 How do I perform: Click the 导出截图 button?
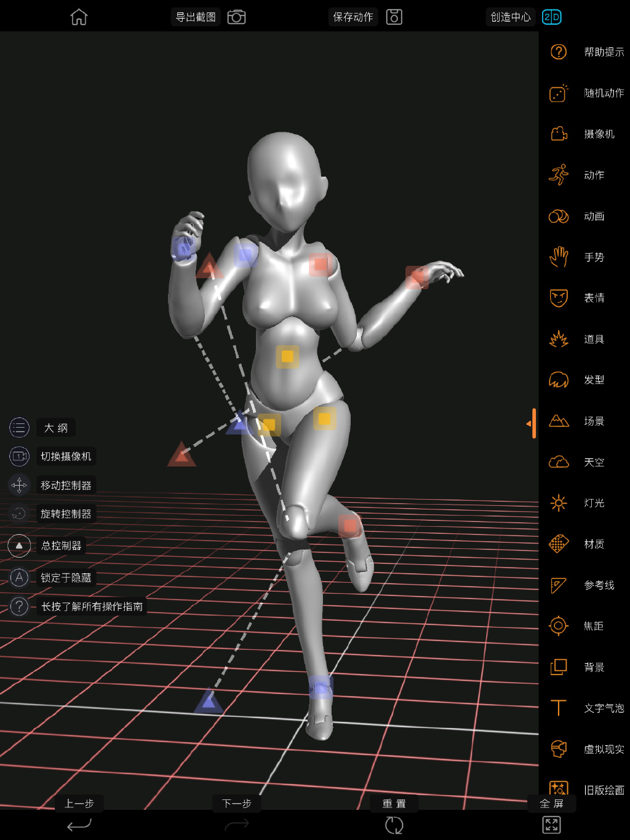coord(196,17)
